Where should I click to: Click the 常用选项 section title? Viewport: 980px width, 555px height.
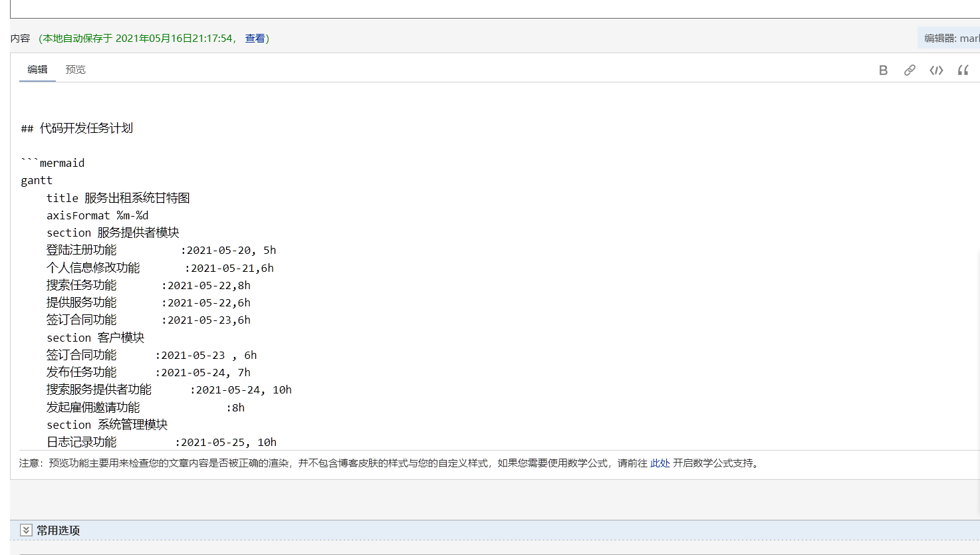click(58, 530)
